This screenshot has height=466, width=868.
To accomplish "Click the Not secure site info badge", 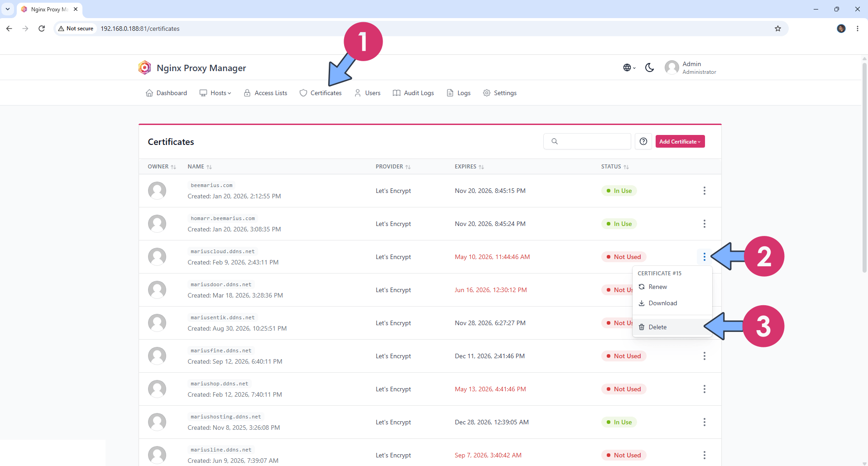I will 76,29.
